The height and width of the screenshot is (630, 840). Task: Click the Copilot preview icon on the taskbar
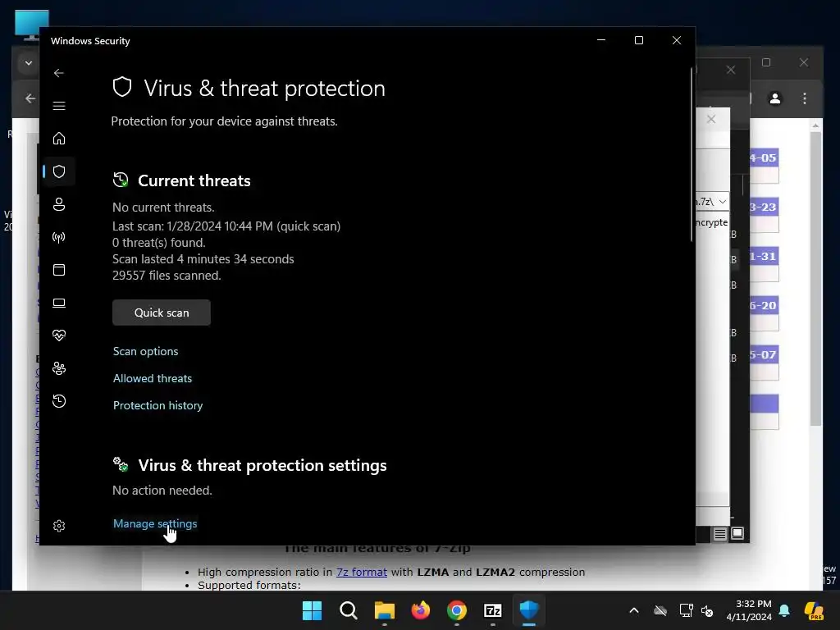(815, 610)
